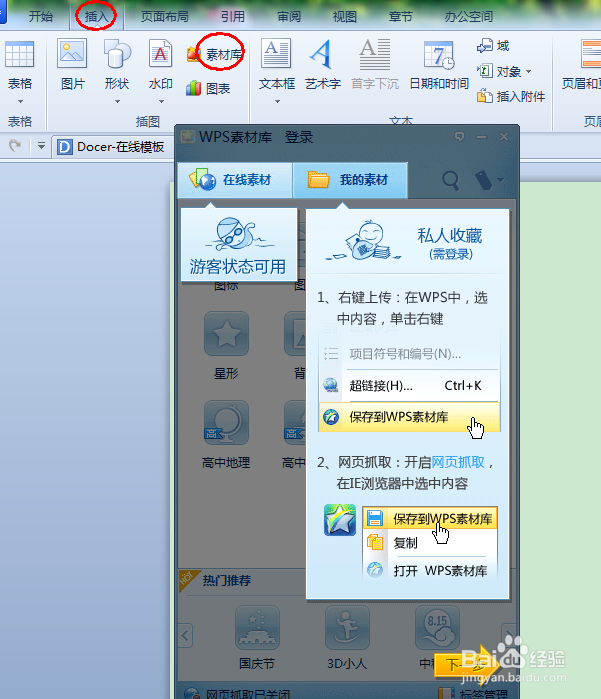The height and width of the screenshot is (699, 601).
Task: Open 页眉和页脚 header footer icon
Action: click(x=591, y=55)
